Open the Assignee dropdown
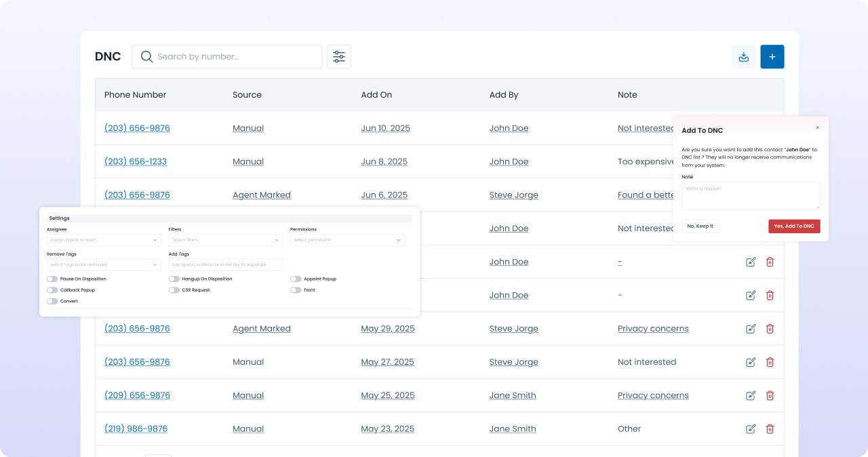 [x=104, y=240]
